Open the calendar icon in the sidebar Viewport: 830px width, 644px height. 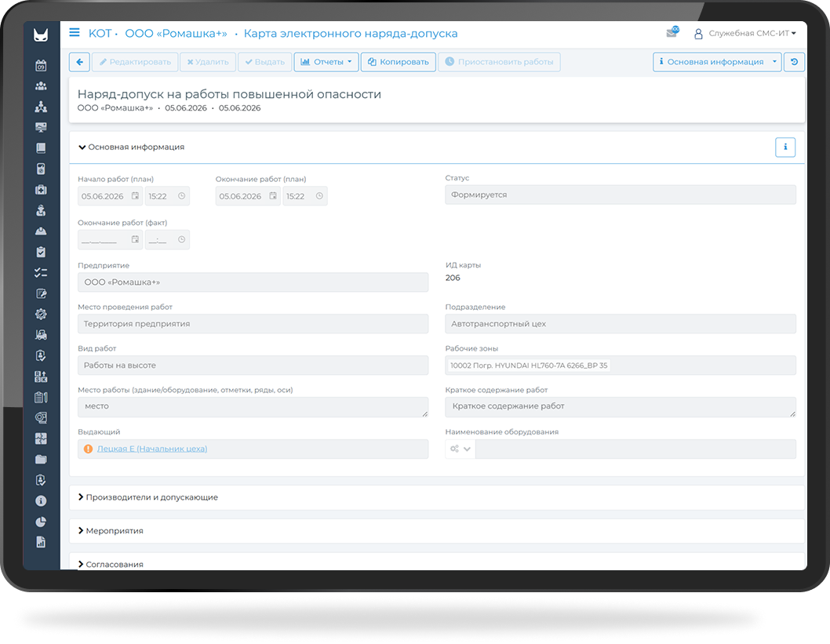(41, 66)
